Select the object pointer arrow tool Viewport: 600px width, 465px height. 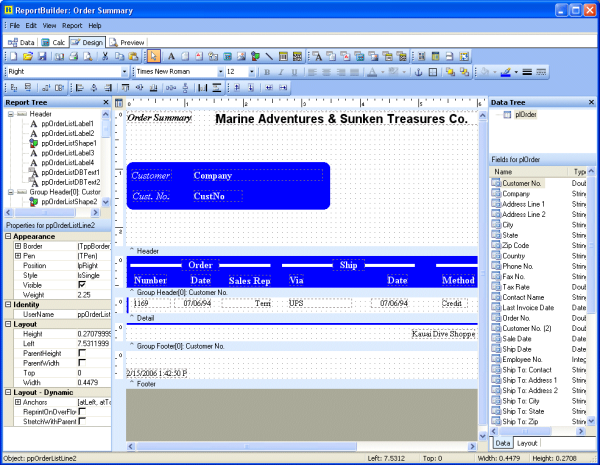[153, 57]
